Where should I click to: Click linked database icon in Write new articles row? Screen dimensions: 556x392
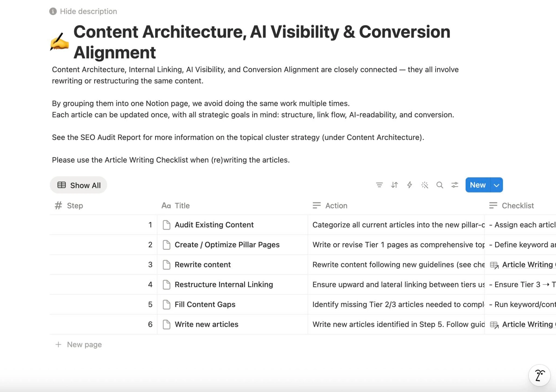click(x=494, y=325)
